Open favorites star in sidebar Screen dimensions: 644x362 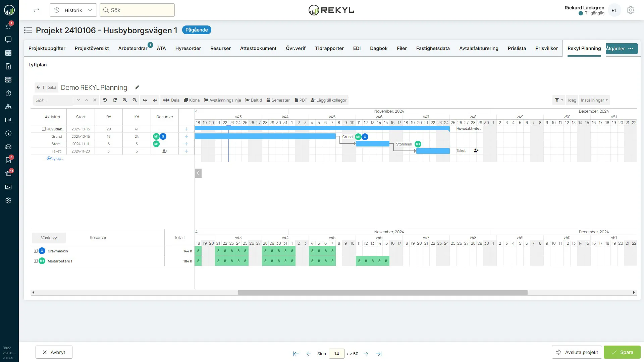tap(8, 26)
